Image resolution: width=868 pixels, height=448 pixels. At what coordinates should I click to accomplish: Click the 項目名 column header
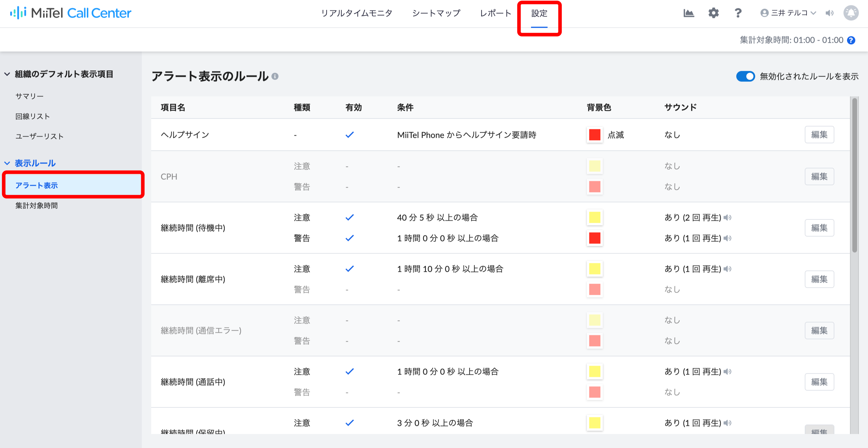pyautogui.click(x=173, y=108)
